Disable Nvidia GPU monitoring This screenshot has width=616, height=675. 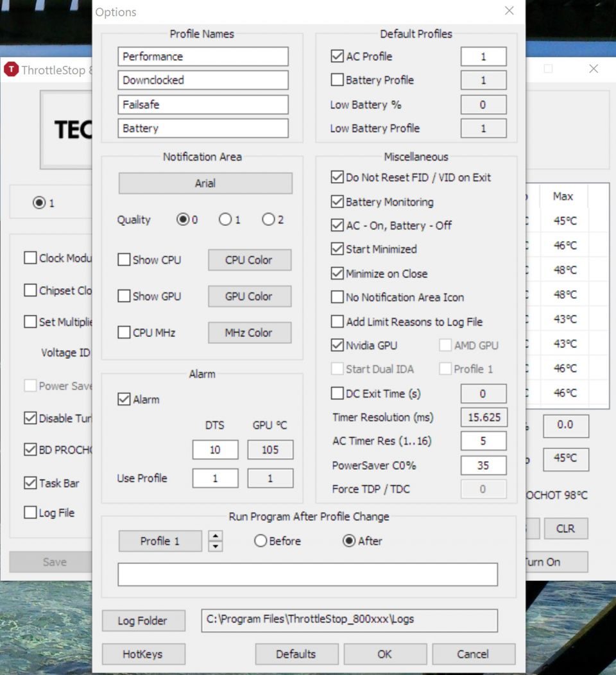[x=337, y=345]
